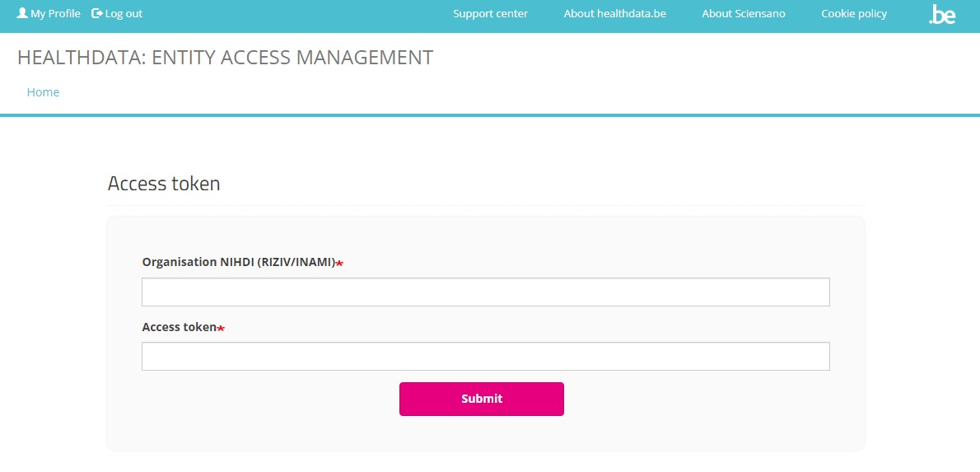The width and height of the screenshot is (980, 472).
Task: Focus the Organisation NIHDI (RIZIV/INAMI) input field
Action: click(485, 292)
